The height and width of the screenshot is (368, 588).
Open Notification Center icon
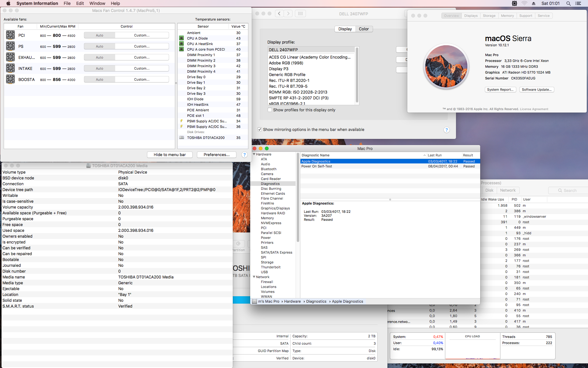coord(578,3)
